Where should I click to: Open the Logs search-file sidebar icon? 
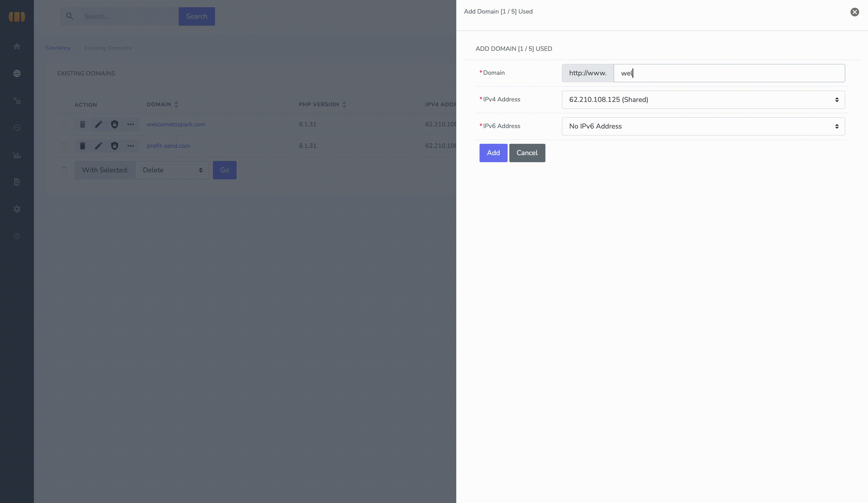17,182
